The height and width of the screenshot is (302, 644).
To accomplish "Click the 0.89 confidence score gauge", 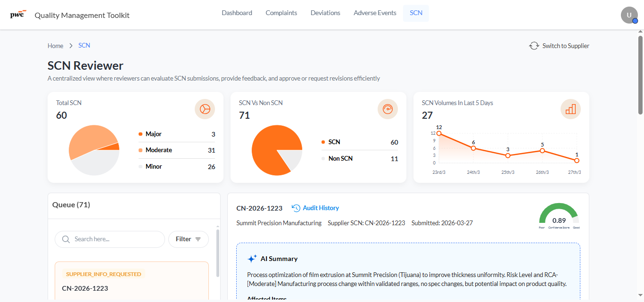I will click(559, 216).
